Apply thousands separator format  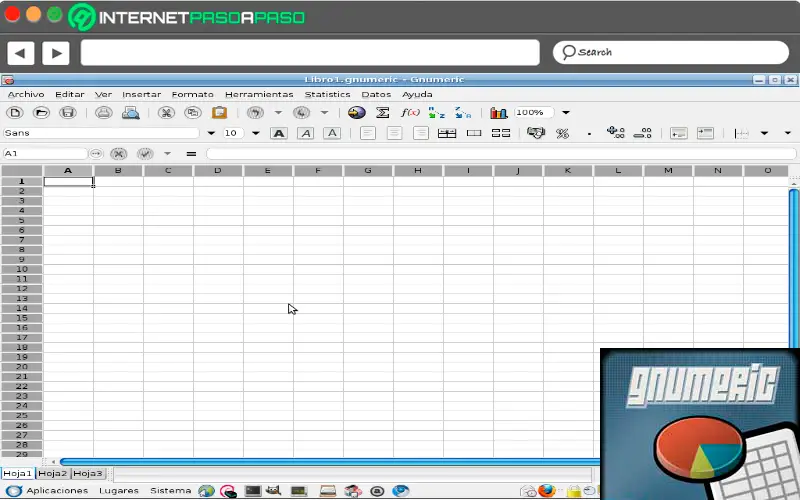coord(589,134)
